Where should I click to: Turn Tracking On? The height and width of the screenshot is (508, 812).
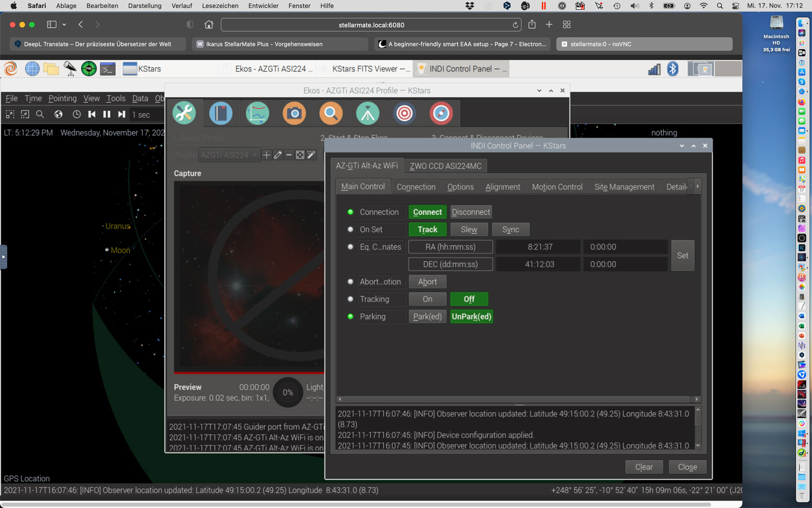pyautogui.click(x=427, y=299)
